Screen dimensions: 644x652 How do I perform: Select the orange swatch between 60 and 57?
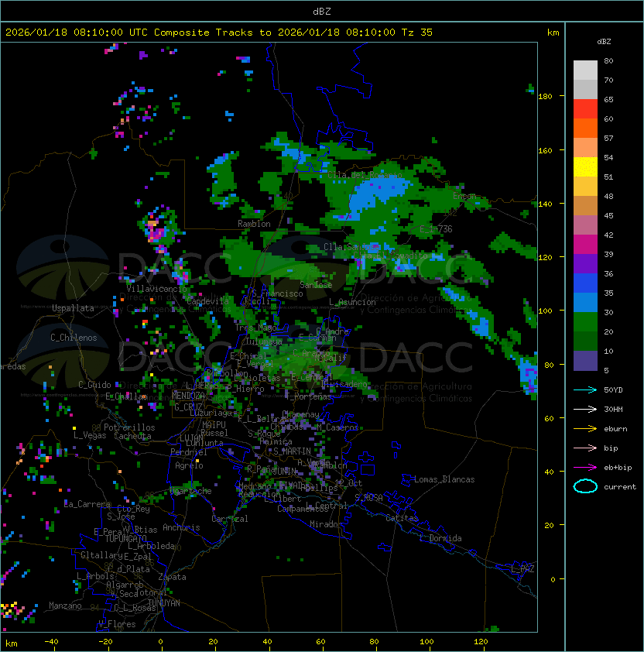[585, 129]
